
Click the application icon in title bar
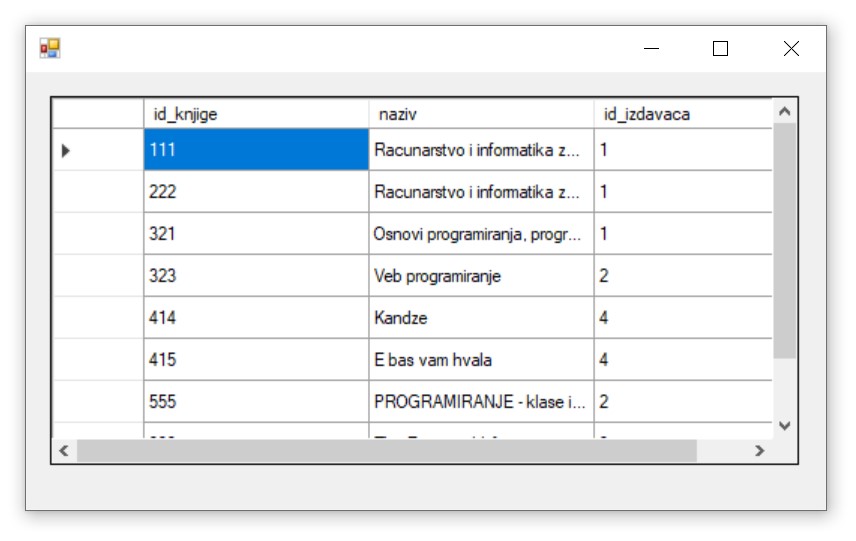click(x=50, y=48)
